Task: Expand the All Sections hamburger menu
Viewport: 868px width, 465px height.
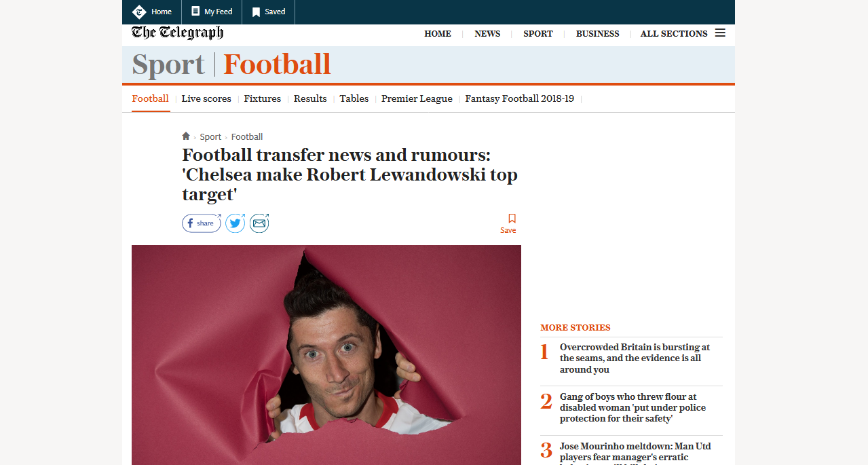Action: click(x=720, y=33)
